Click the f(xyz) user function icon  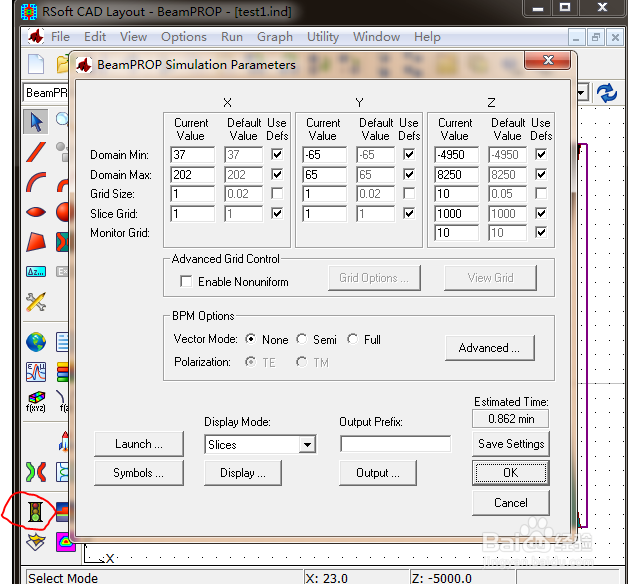pos(36,402)
